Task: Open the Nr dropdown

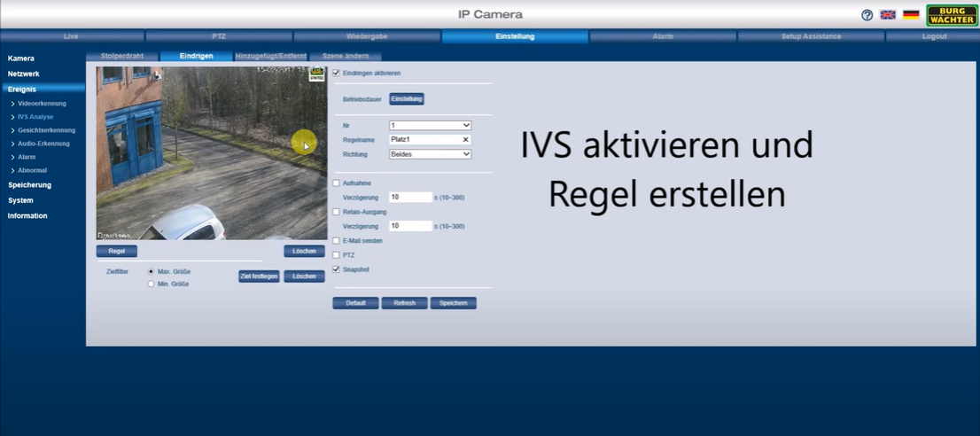Action: point(430,126)
